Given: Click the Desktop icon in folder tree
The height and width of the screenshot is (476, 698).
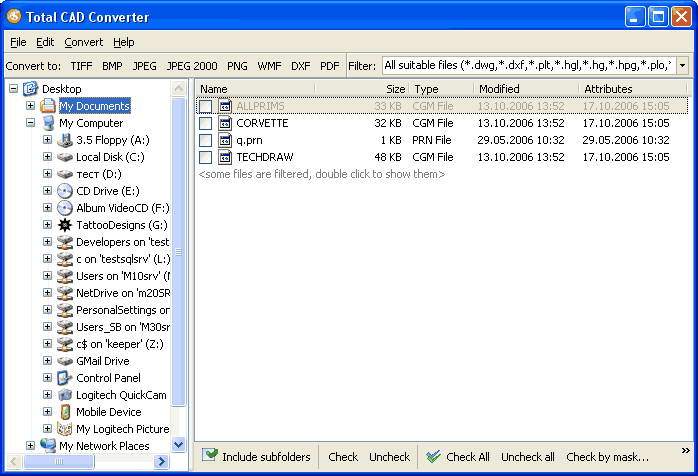Looking at the screenshot, I should click(30, 89).
